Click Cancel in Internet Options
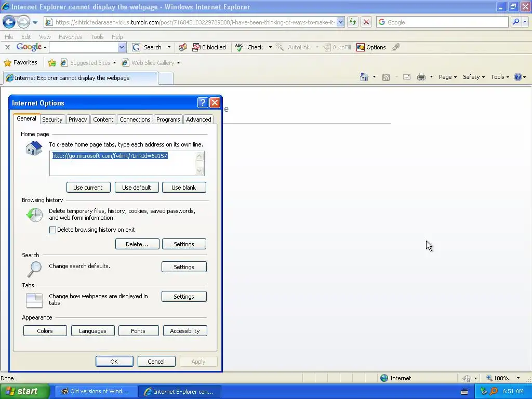 tap(156, 362)
